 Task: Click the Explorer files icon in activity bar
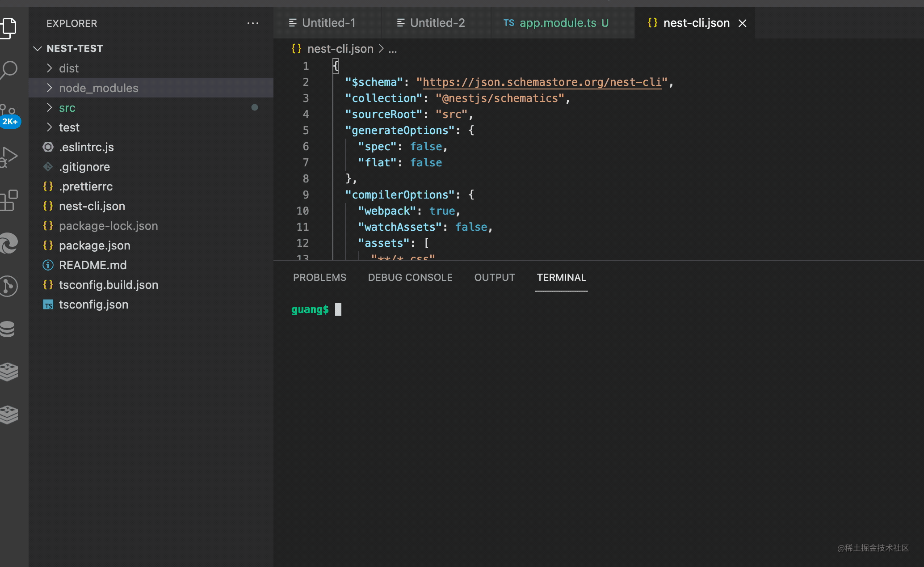click(x=9, y=27)
